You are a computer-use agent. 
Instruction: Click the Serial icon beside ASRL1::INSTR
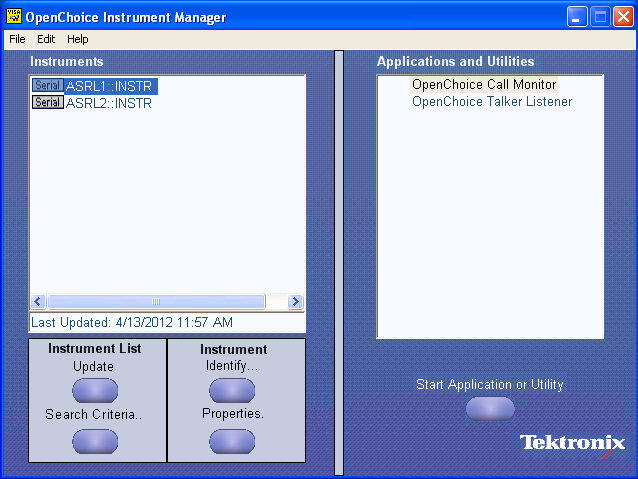(x=48, y=86)
